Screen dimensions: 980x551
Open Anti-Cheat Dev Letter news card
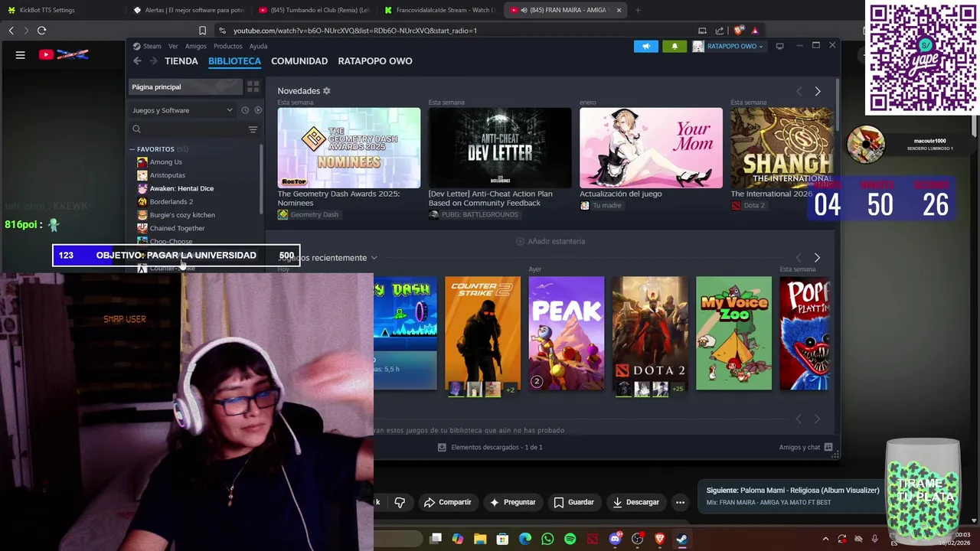pos(499,148)
